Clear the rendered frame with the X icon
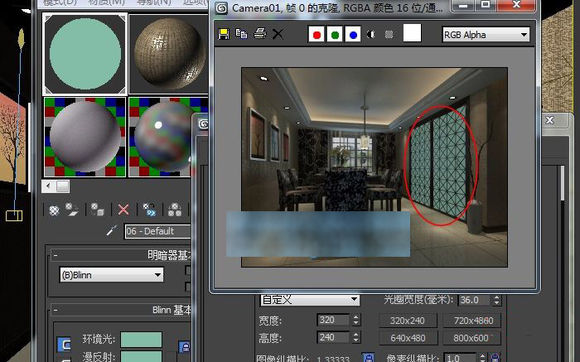Image resolution: width=580 pixels, height=362 pixels. [x=277, y=34]
